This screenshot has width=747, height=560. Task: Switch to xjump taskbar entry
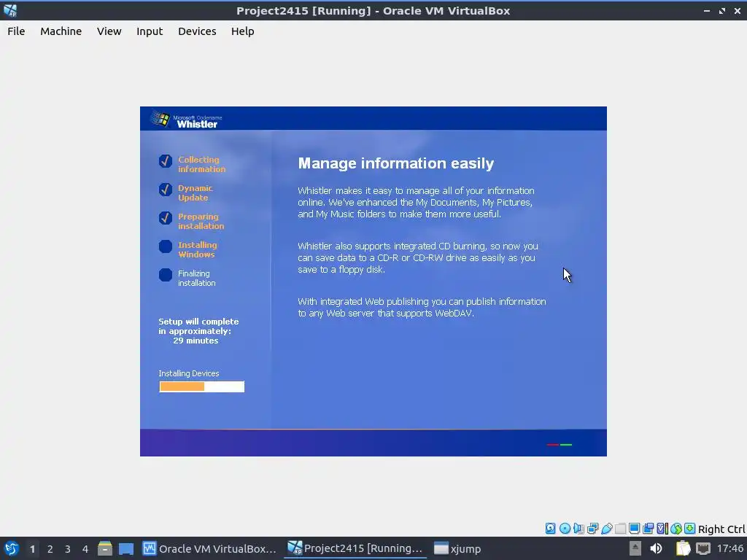(x=458, y=548)
